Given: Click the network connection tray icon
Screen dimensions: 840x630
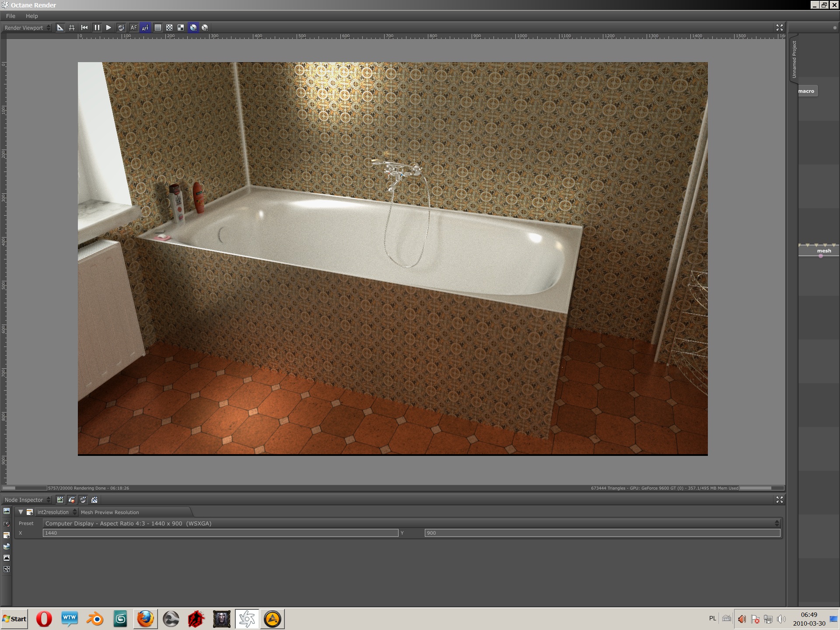Looking at the screenshot, I should [x=768, y=619].
